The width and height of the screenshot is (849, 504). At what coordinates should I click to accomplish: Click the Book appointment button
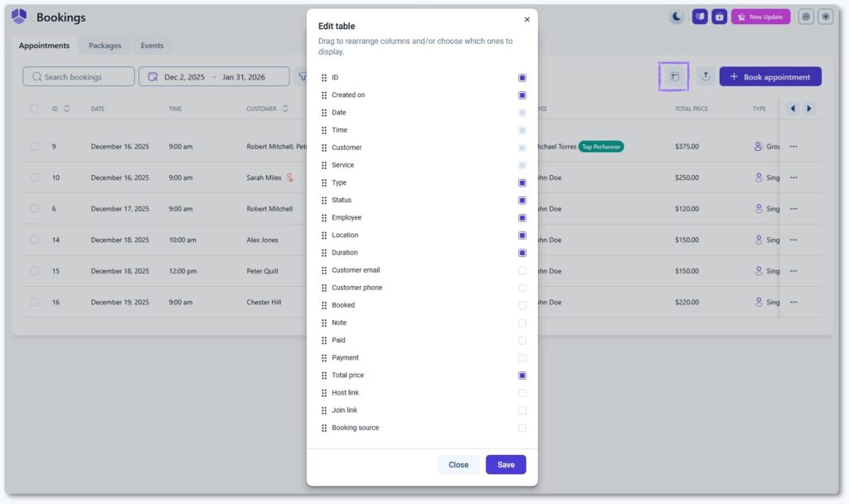click(770, 77)
